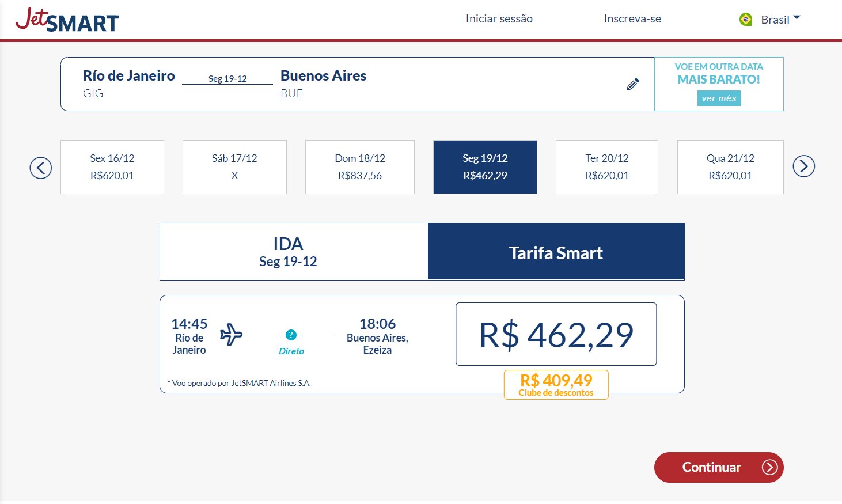Select the Dom 18/12 date tab
Screen dimensions: 842x504
click(360, 167)
